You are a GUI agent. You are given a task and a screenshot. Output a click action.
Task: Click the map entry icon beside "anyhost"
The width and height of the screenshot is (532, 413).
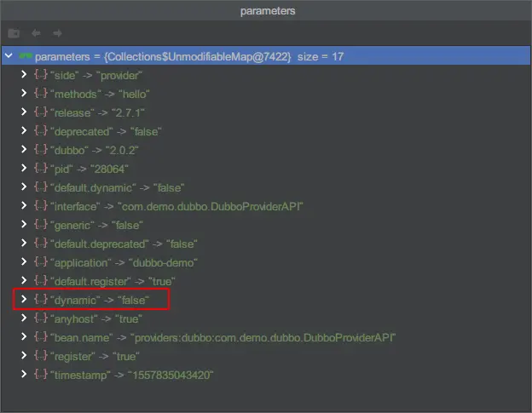tap(41, 318)
